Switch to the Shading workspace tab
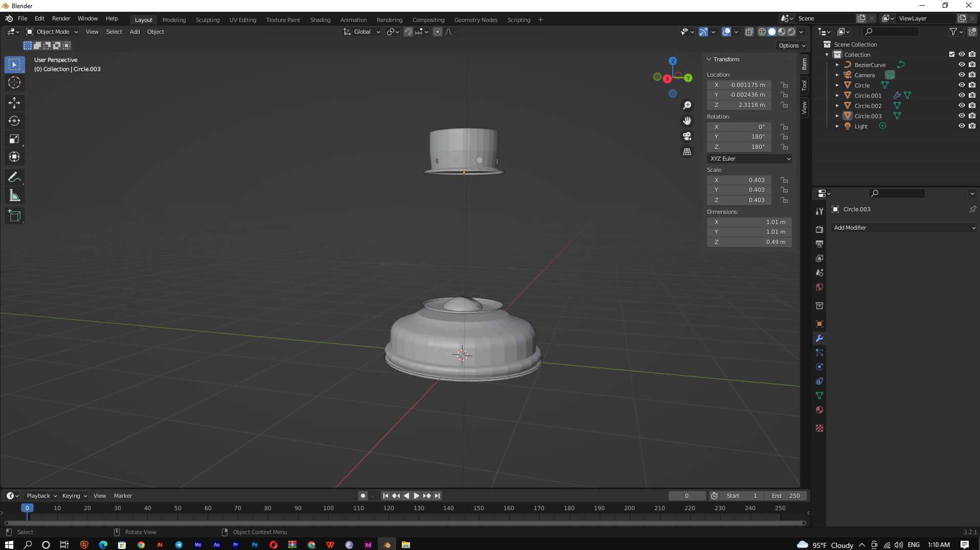The width and height of the screenshot is (980, 550). pyautogui.click(x=320, y=20)
